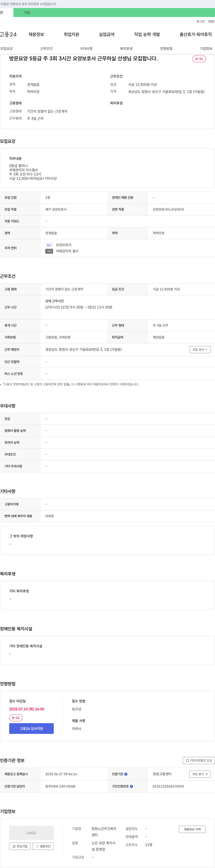This screenshot has width=215, height=868.
Task: Open the 출산휴가·육아휴직 menu
Action: (196, 34)
